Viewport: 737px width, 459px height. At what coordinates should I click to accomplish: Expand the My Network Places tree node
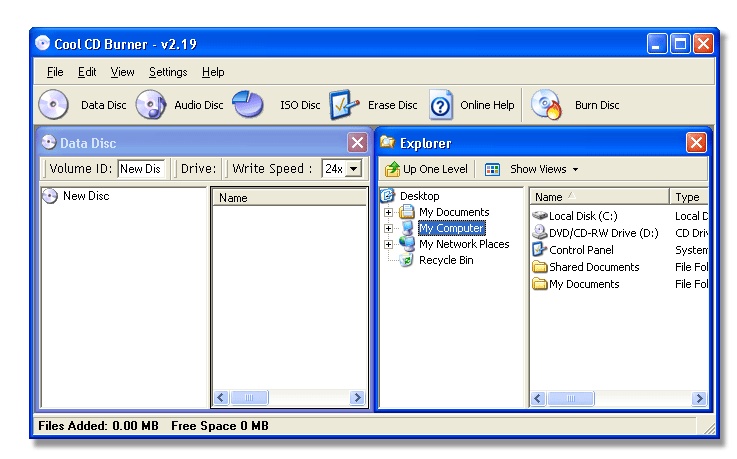388,244
